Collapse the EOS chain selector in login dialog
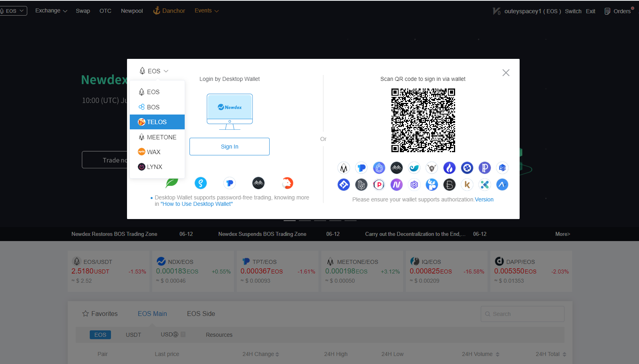This screenshot has height=364, width=639. click(x=154, y=71)
